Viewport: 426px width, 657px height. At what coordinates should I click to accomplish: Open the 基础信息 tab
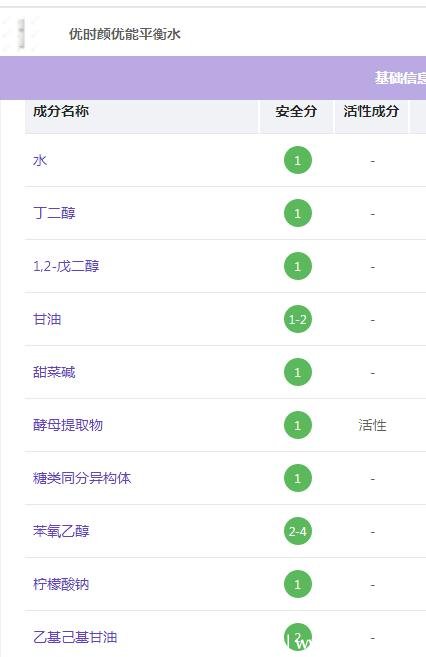[x=400, y=78]
